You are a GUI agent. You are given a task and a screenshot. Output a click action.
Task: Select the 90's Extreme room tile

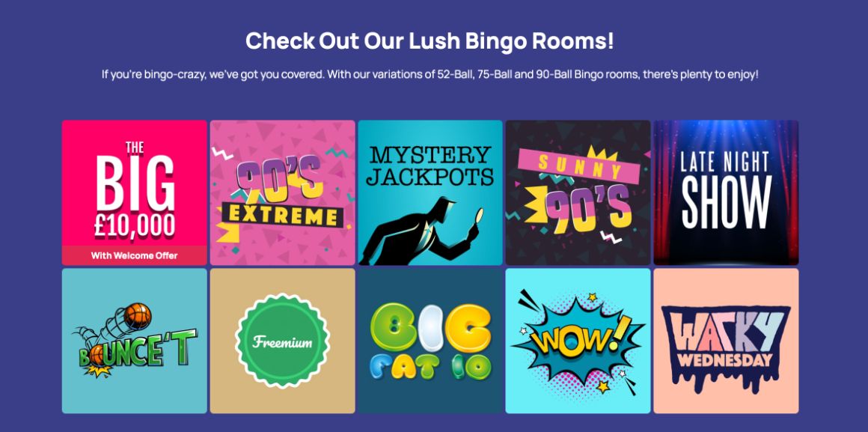tap(282, 192)
